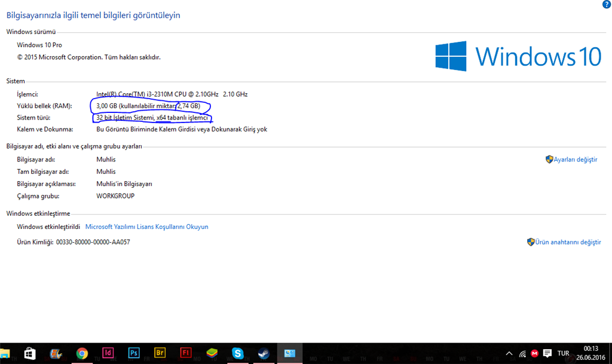Open the Windows Store taskbar icon

pos(30,353)
